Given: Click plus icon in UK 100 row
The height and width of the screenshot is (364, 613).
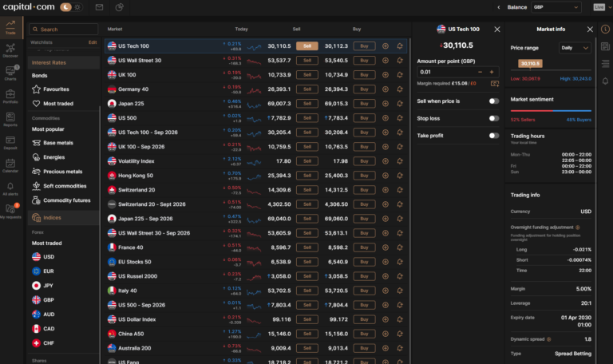Looking at the screenshot, I should click(386, 75).
